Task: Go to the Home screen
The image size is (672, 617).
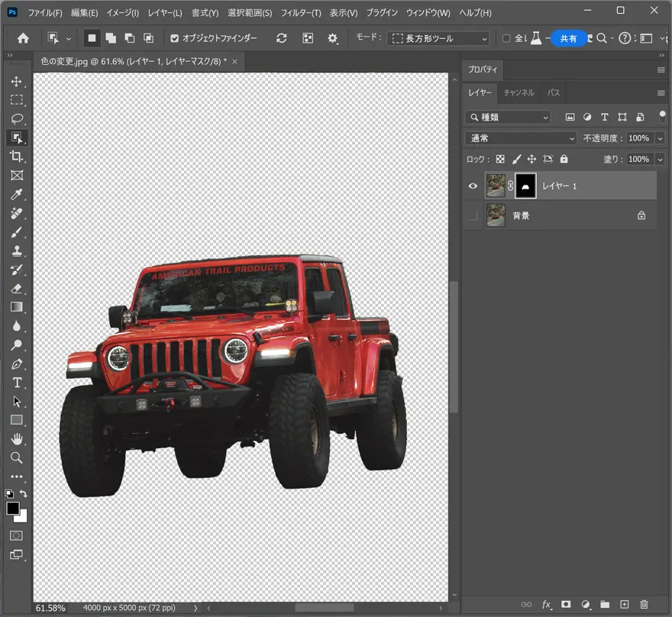Action: [x=23, y=38]
